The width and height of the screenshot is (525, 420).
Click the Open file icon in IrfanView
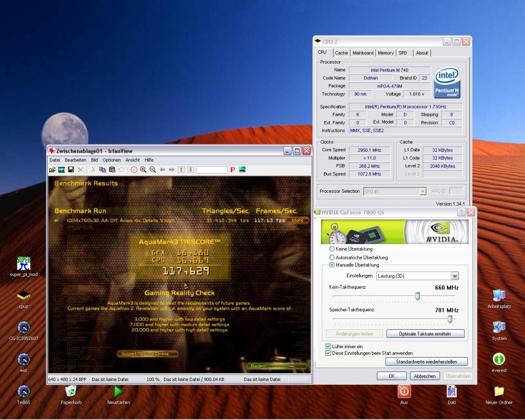[52, 170]
